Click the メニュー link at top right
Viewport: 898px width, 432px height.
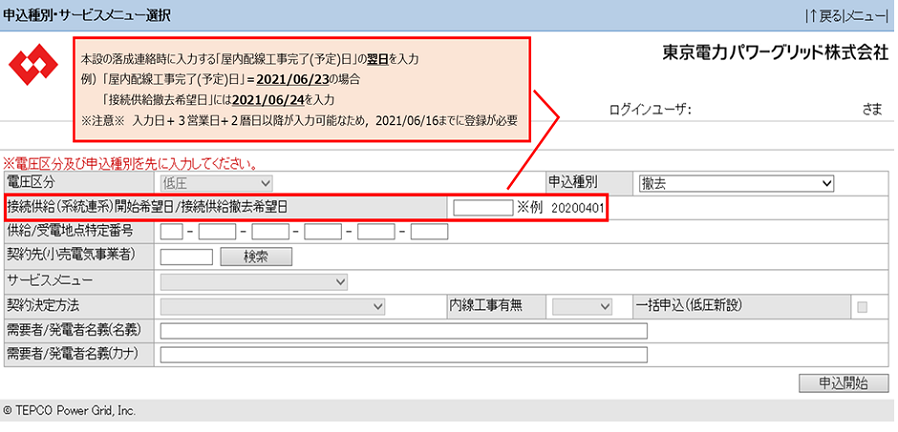(865, 16)
